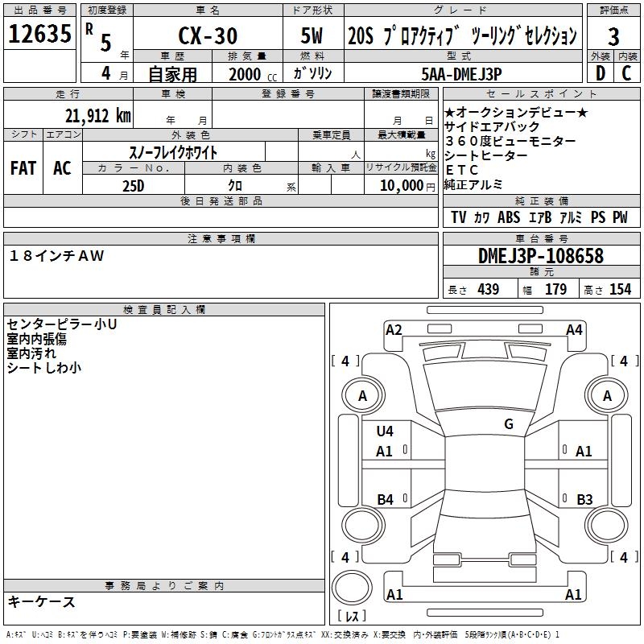This screenshot has width=644, height=644.
Task: Click the U4 dent mark on door
Action: pyautogui.click(x=385, y=431)
